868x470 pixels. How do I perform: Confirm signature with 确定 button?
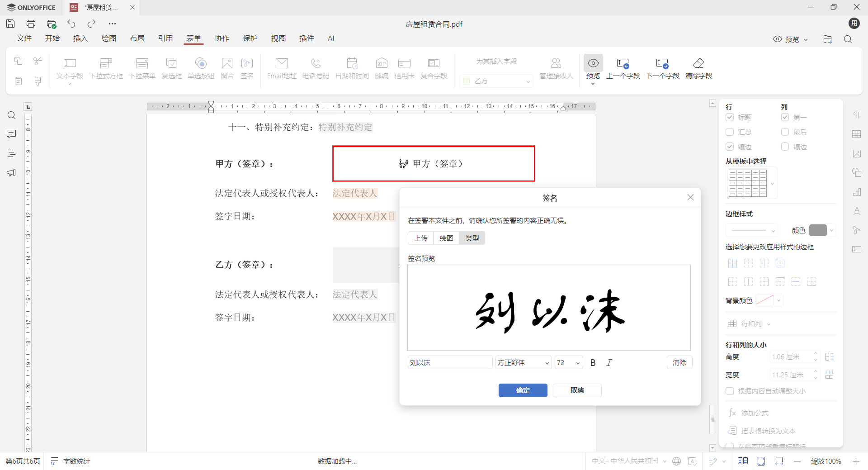point(523,390)
